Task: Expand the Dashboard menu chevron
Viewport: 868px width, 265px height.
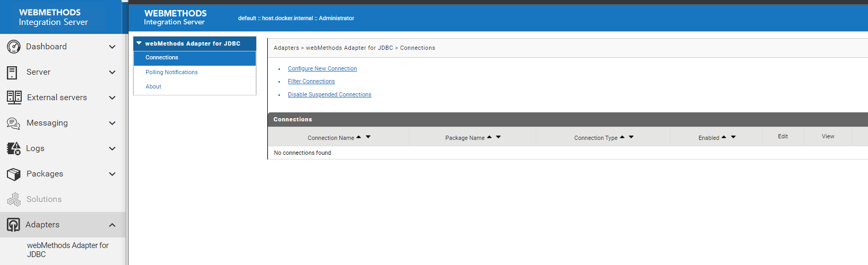Action: click(112, 47)
